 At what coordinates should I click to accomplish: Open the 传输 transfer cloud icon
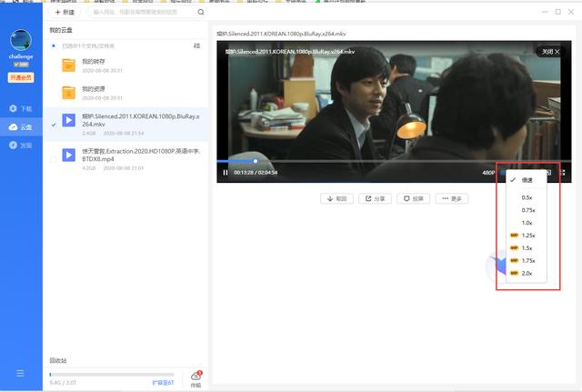click(x=196, y=377)
